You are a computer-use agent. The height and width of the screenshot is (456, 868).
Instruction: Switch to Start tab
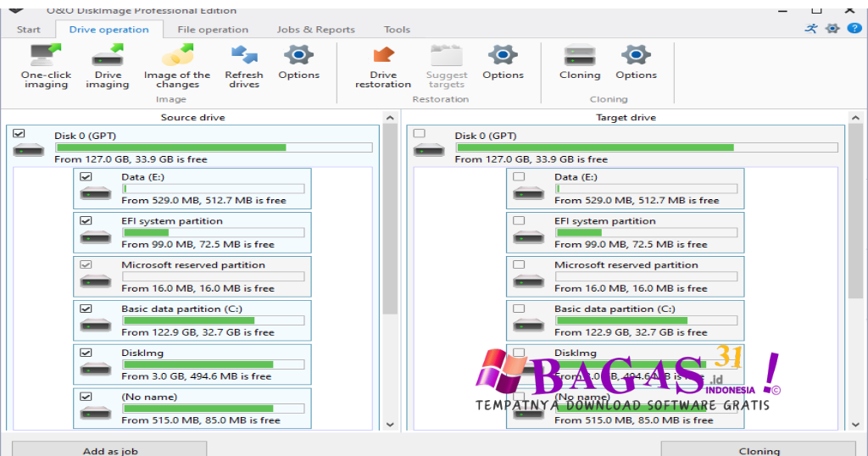pyautogui.click(x=28, y=30)
